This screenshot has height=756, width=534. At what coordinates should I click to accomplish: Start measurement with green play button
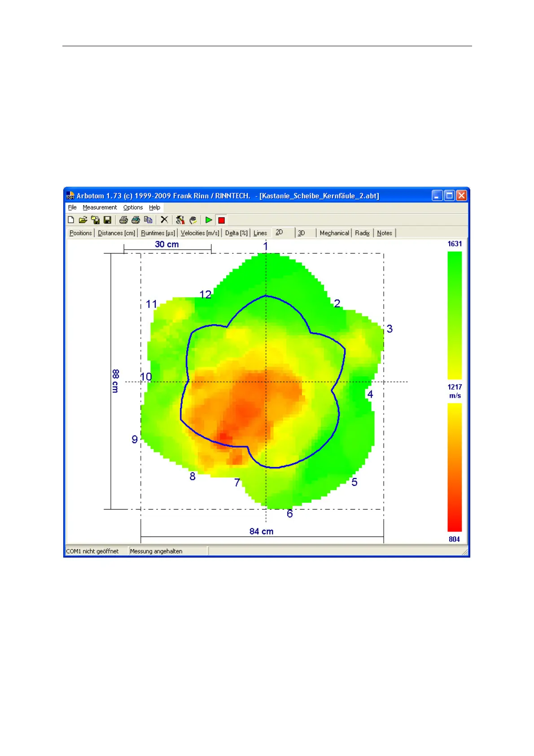(x=209, y=220)
